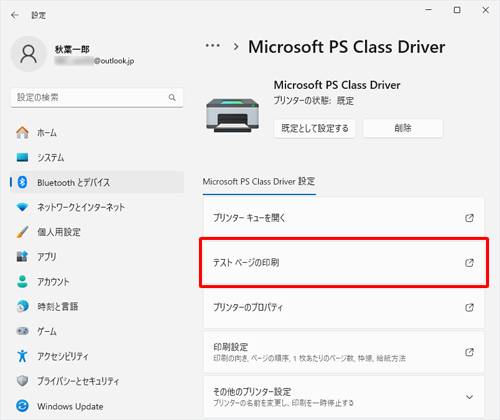
Task: Click the breadcrumb ellipsis button
Action: point(213,46)
